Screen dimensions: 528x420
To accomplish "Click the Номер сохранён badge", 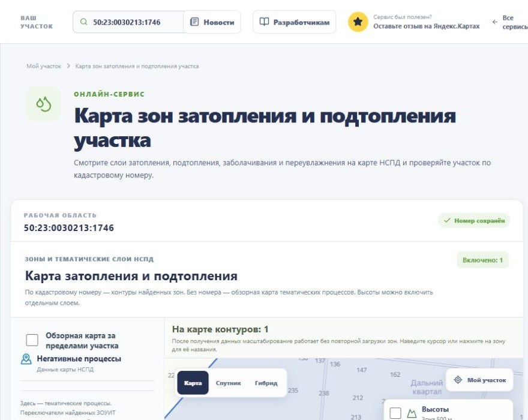I will click(x=474, y=221).
